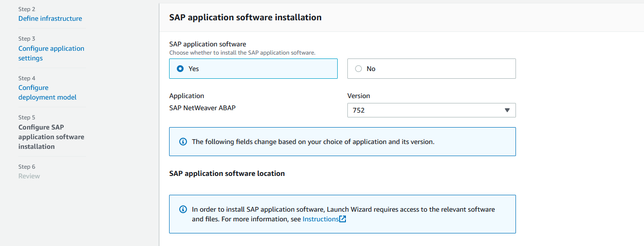Select the current Configure SAP application software installation step

pyautogui.click(x=51, y=137)
